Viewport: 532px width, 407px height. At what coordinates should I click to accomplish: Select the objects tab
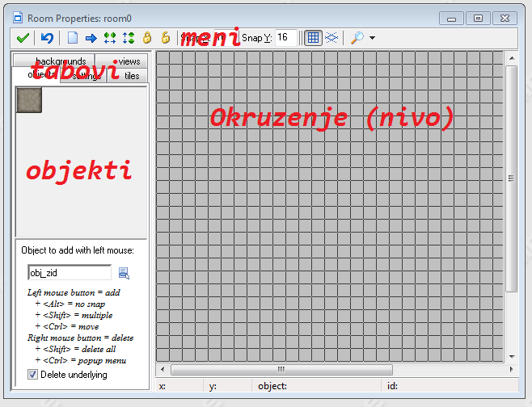pos(36,74)
